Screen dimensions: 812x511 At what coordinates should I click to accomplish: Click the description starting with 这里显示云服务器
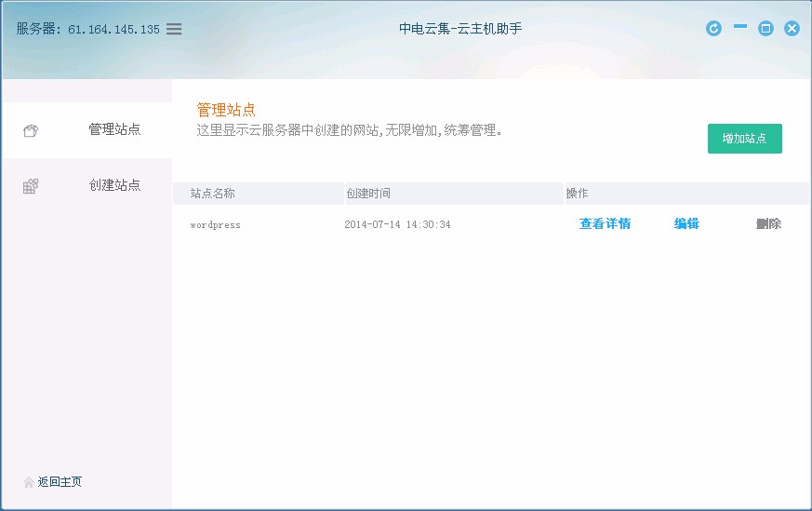tap(350, 130)
